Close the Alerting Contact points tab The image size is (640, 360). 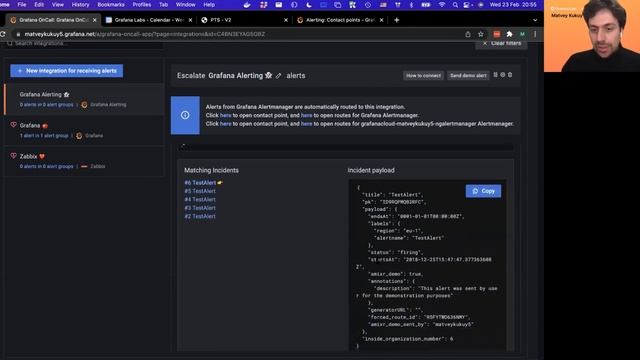(382, 20)
